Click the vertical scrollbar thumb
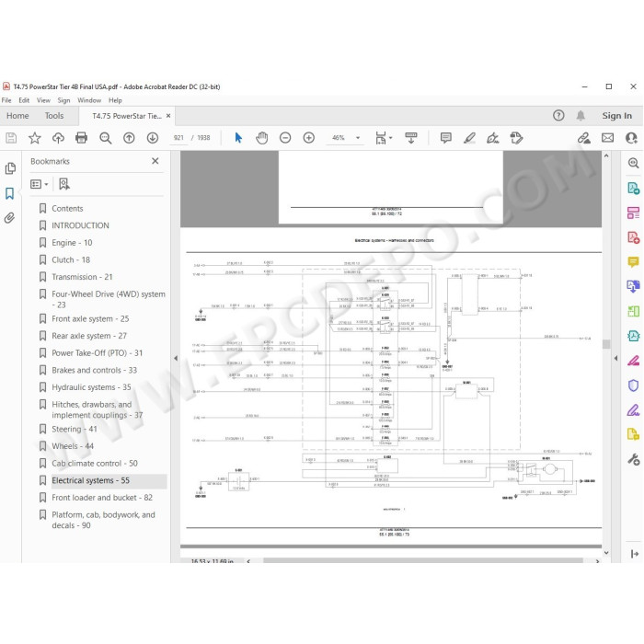 (606, 344)
